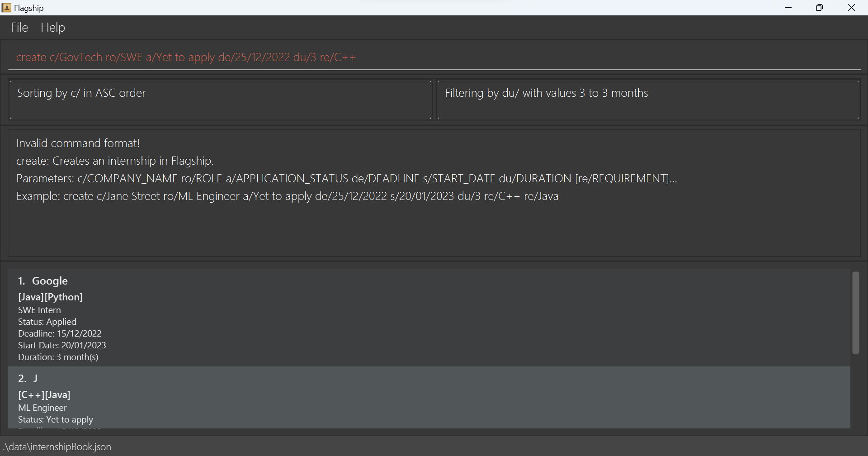The width and height of the screenshot is (868, 456).
Task: Close the Flagship window
Action: coord(851,8)
